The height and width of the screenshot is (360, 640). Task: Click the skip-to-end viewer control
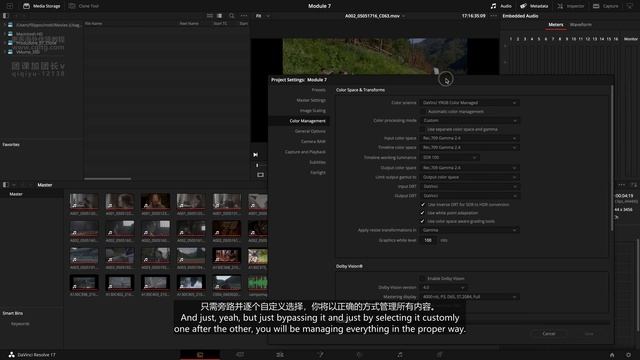(256, 155)
